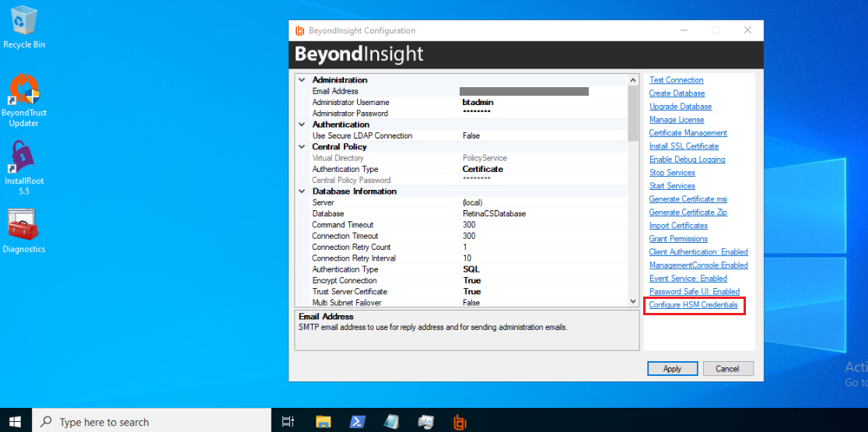Close the BeyondInsight Configuration window
The image size is (868, 432).
(x=747, y=30)
